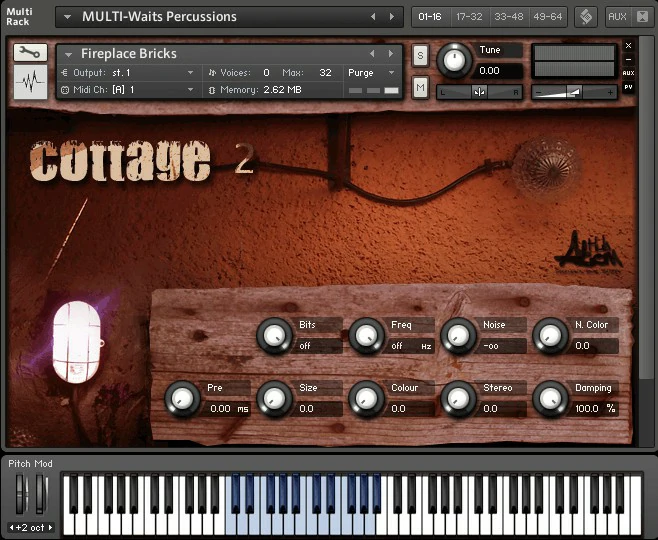Switch to instrument page 01-16
This screenshot has height=540, width=658.
coord(430,17)
